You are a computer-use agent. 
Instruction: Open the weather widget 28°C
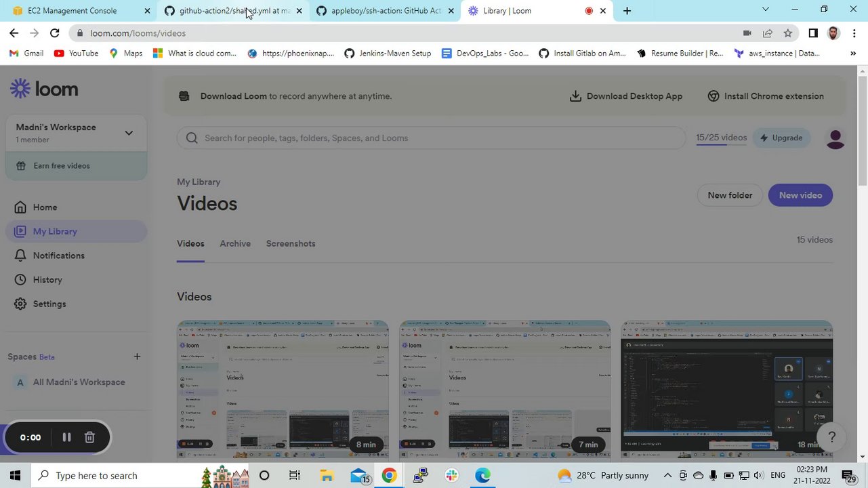click(x=602, y=476)
